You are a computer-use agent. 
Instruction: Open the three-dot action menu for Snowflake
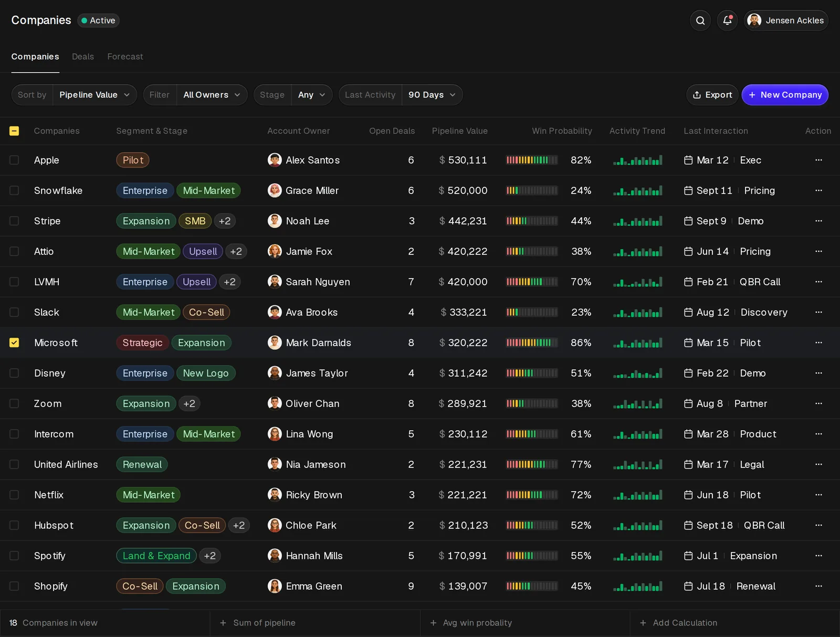(818, 190)
